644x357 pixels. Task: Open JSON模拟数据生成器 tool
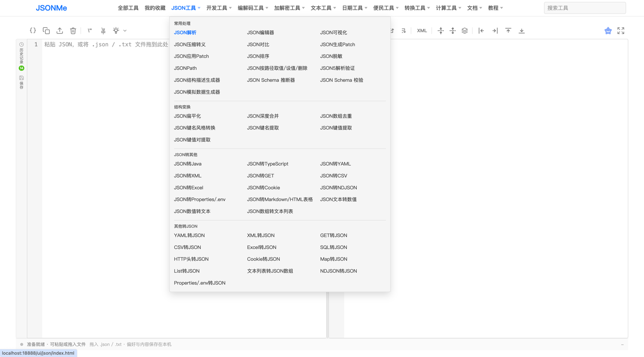pos(197,92)
